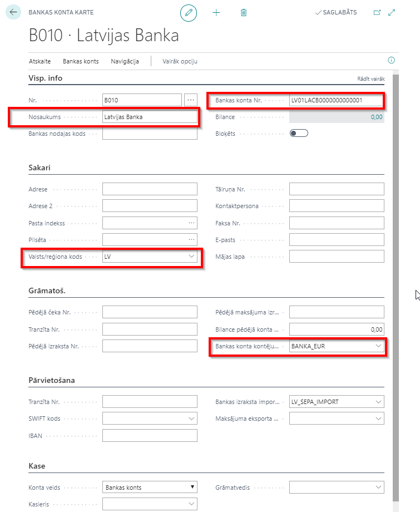Viewport: 420px width, 512px height.
Task: Click the pencil edit icon
Action: click(189, 13)
